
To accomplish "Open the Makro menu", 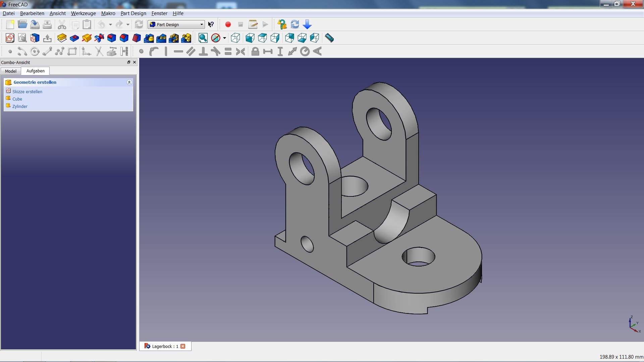I will coord(107,13).
